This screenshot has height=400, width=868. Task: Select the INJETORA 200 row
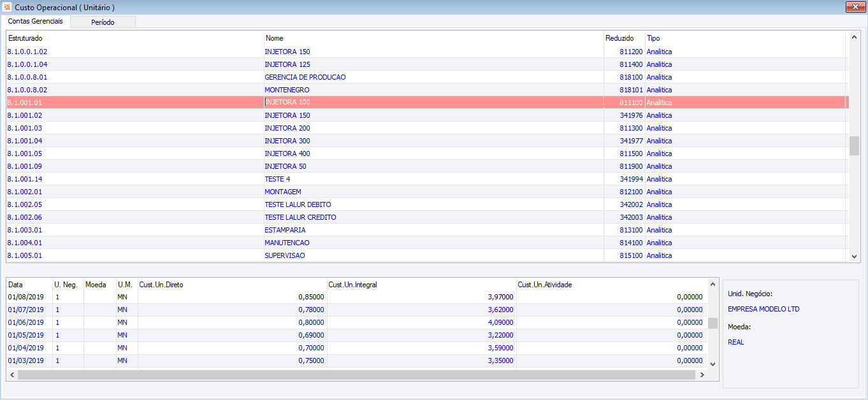point(427,128)
